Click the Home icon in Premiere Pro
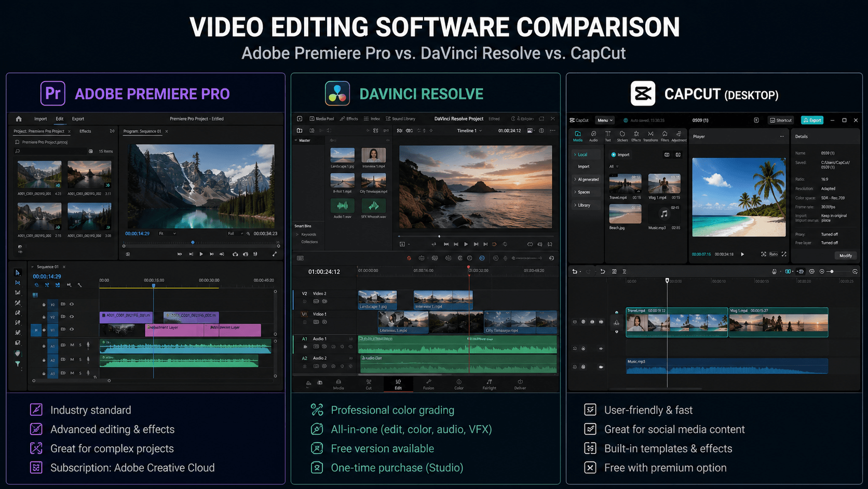 (18, 118)
